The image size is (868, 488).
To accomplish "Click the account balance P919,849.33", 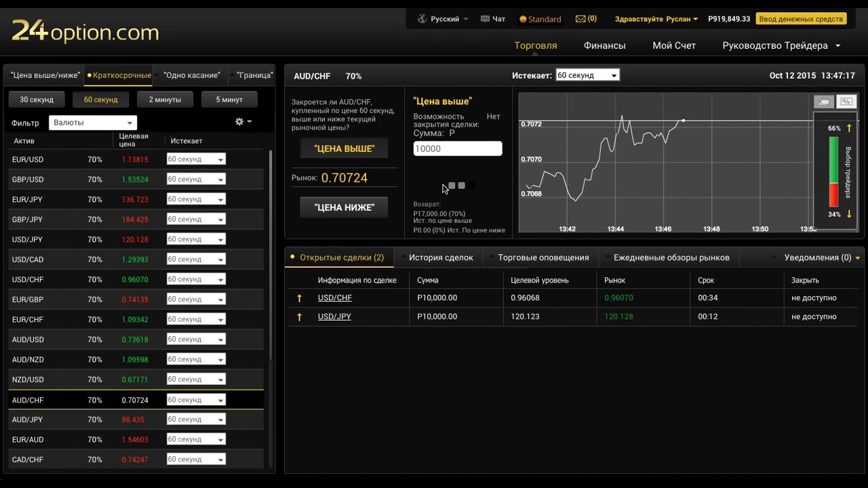I will click(729, 19).
